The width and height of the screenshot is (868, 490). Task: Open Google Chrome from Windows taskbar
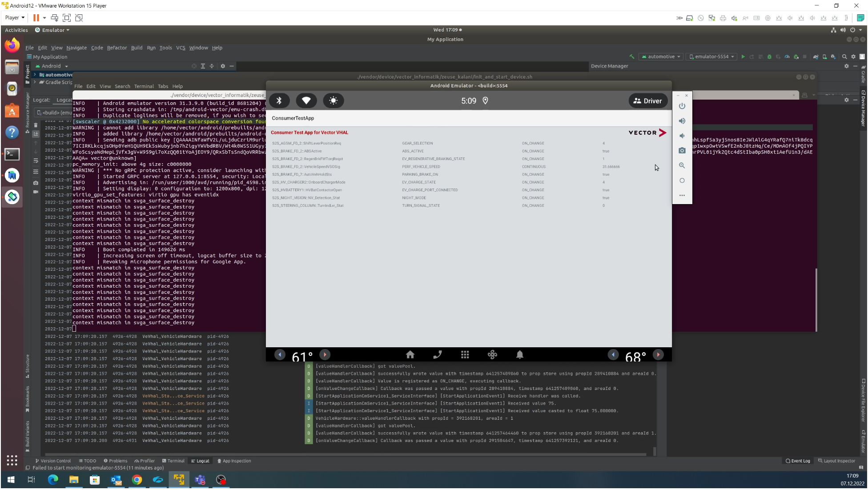137,479
